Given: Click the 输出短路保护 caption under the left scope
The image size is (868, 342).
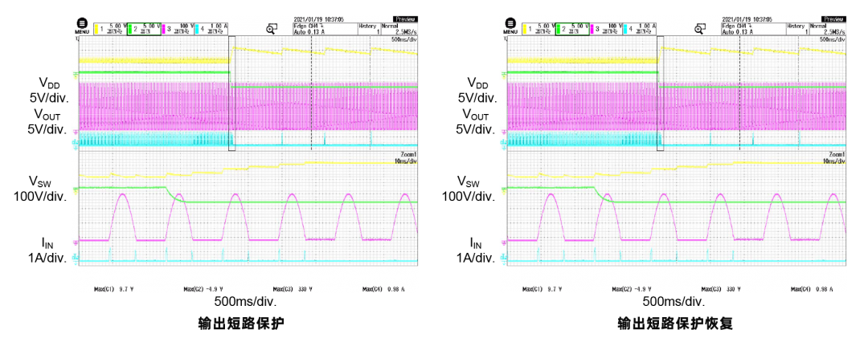Looking at the screenshot, I should 241,324.
